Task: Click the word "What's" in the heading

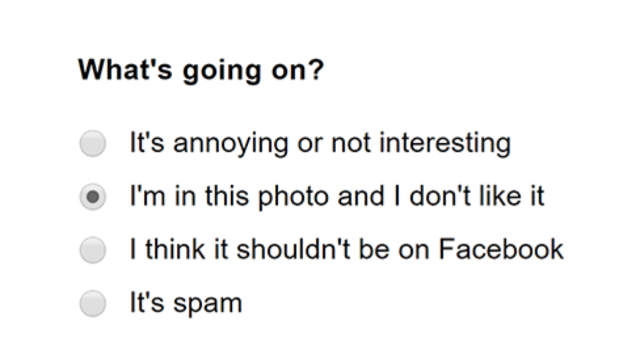Action: (125, 70)
